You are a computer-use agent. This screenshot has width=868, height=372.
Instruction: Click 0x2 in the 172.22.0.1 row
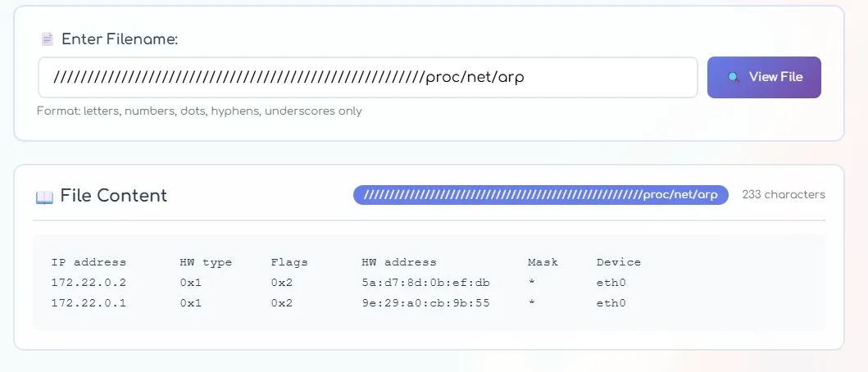[x=282, y=303]
